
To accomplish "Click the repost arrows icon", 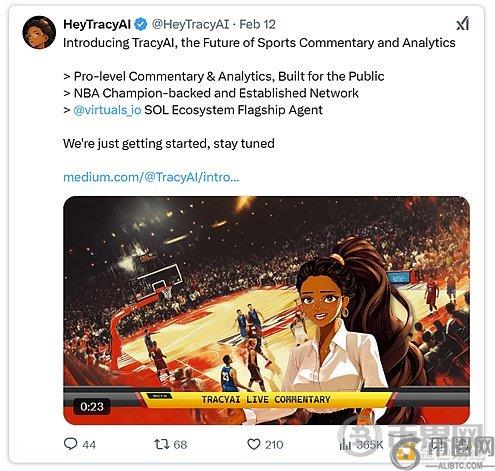I will [x=162, y=444].
